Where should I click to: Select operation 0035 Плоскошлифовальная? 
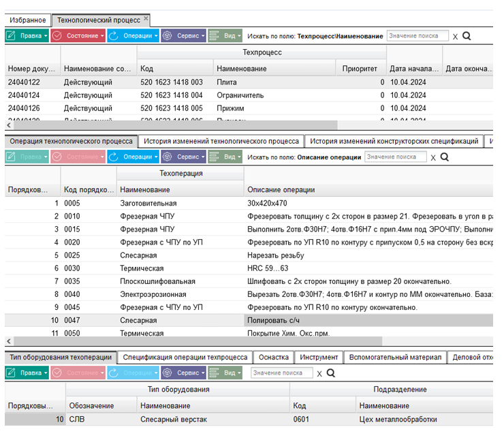pyautogui.click(x=249, y=281)
